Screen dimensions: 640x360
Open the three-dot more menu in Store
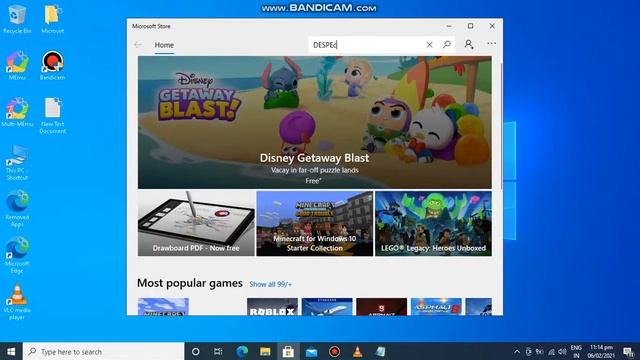(x=491, y=43)
